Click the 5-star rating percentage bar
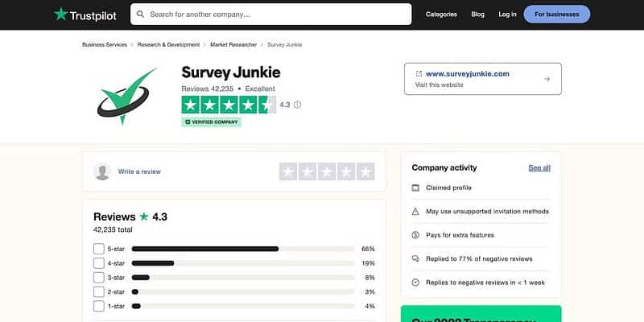Viewport: 644px width, 322px height. (x=242, y=249)
